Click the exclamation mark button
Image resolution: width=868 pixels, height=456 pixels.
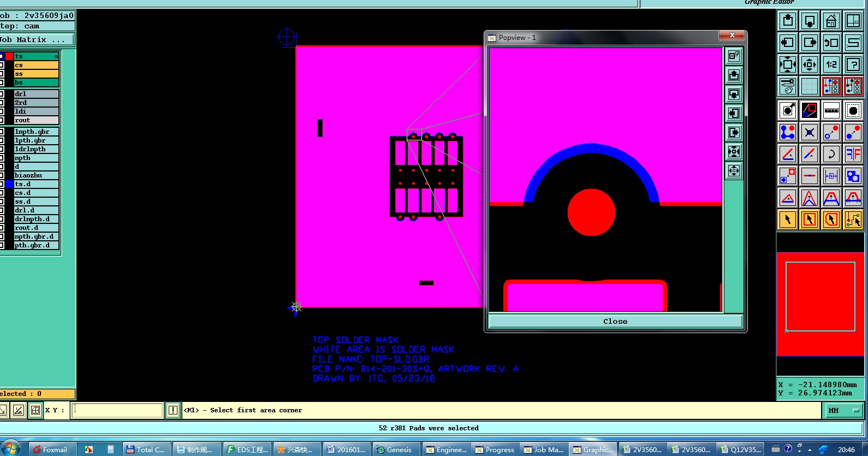click(173, 410)
